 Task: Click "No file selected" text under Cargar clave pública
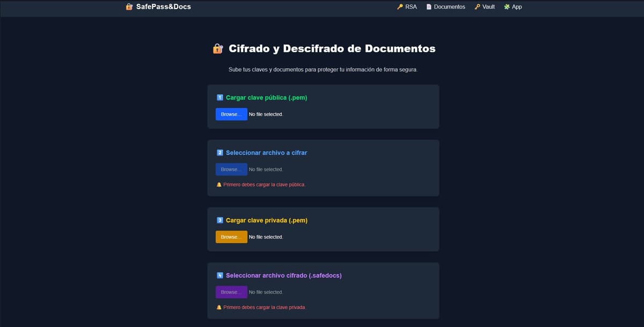click(266, 114)
